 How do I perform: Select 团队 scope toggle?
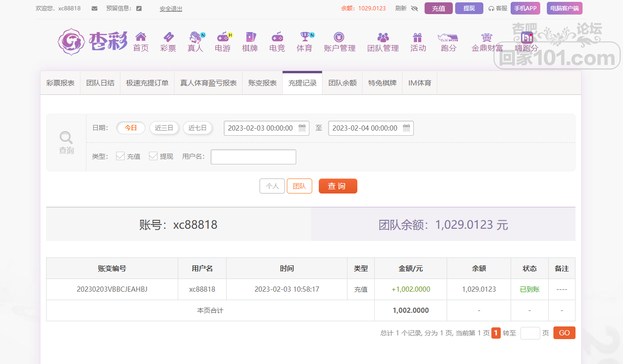(300, 186)
